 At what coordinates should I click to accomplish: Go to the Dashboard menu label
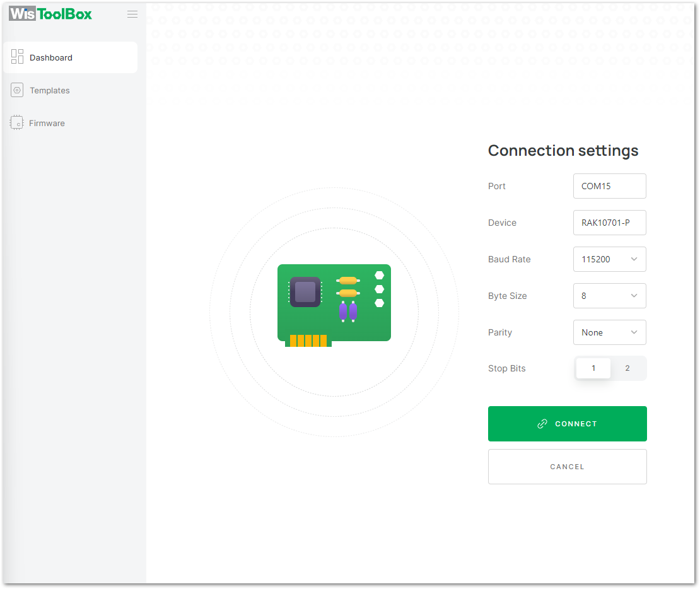(x=51, y=57)
